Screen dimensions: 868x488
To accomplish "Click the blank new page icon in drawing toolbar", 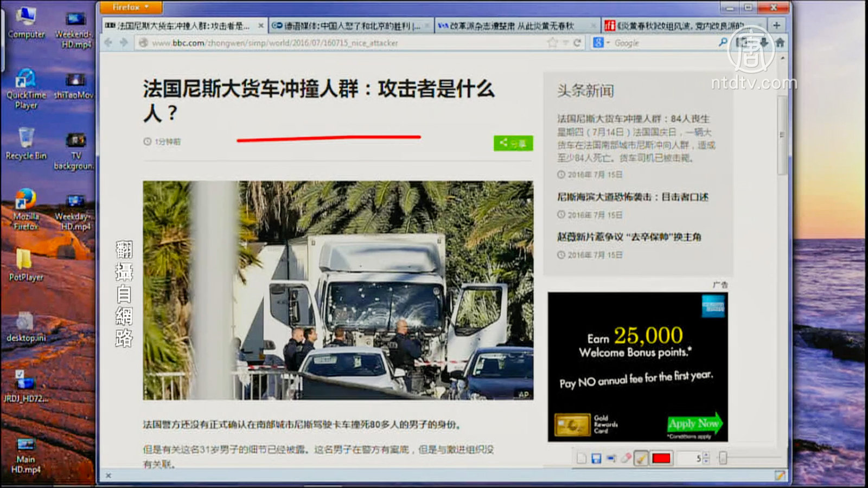I will point(582,459).
